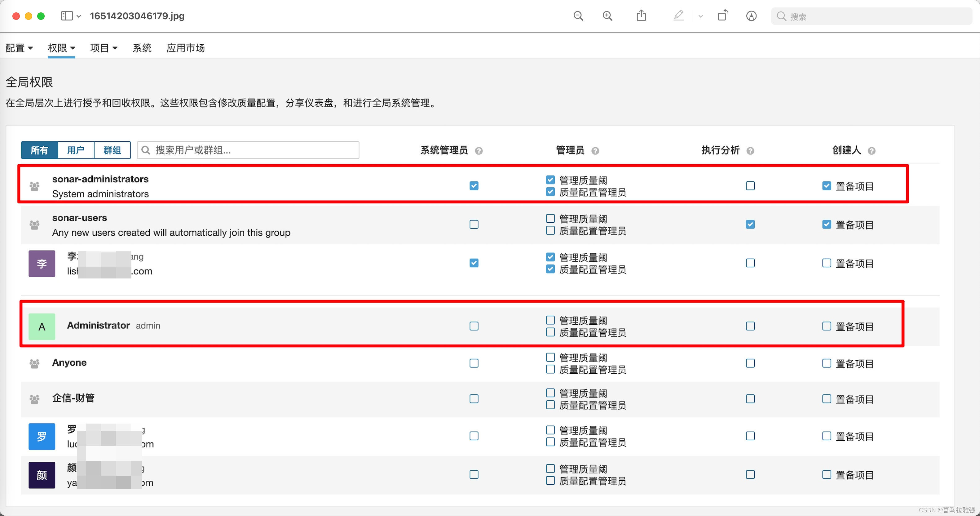The width and height of the screenshot is (980, 516).
Task: Uncheck 质量配置管理员 for sonar-administrators
Action: coord(550,192)
